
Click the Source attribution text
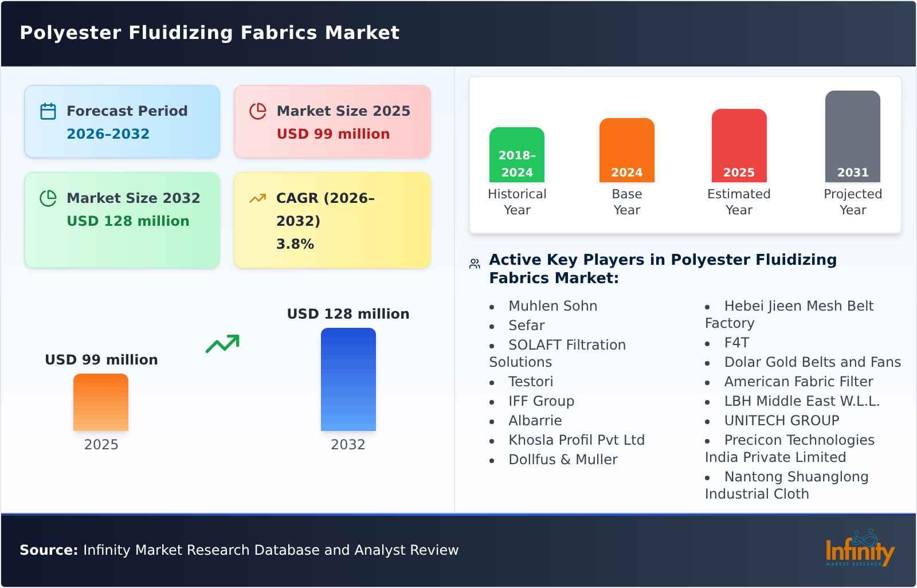coord(238,550)
